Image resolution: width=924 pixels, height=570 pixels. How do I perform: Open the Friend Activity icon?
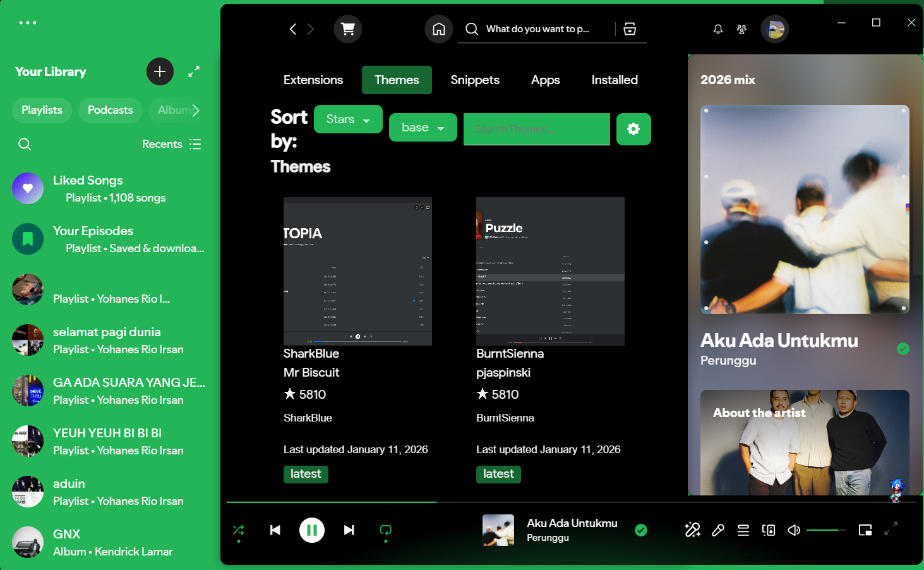[x=742, y=29]
